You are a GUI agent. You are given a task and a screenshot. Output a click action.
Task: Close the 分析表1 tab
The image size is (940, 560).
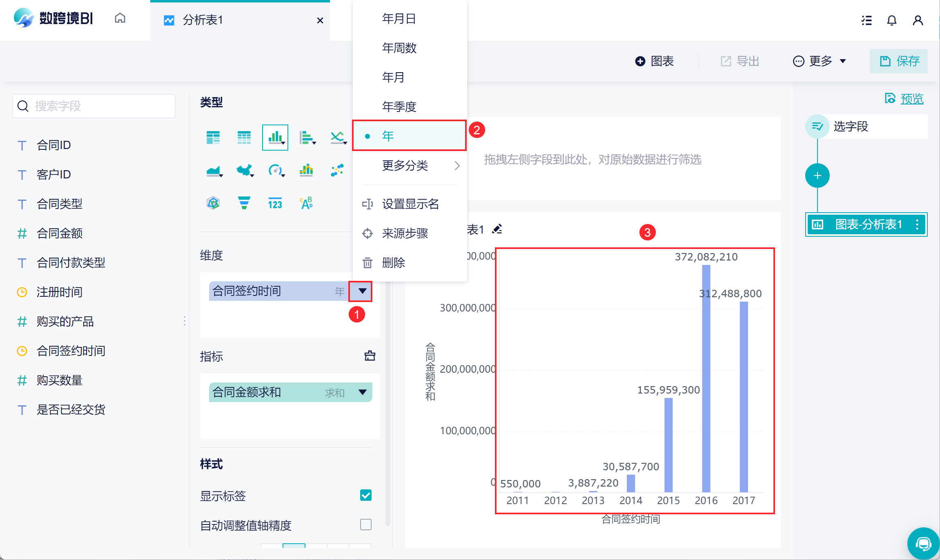(320, 20)
